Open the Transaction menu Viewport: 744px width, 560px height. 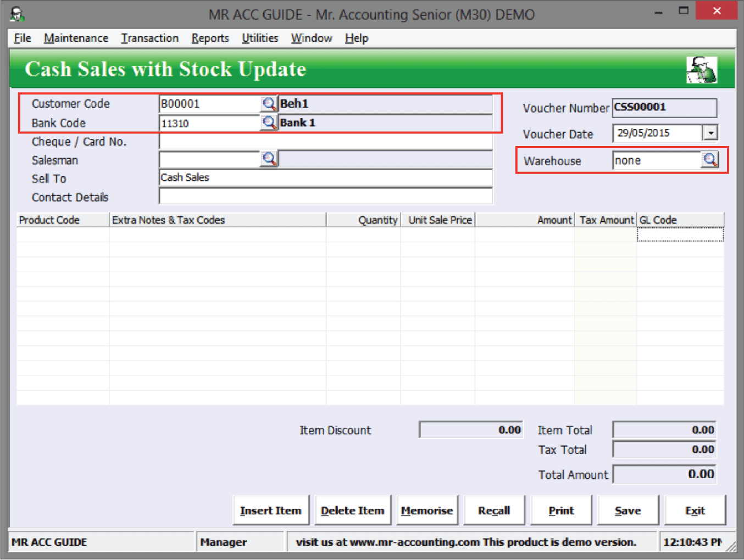tap(150, 38)
